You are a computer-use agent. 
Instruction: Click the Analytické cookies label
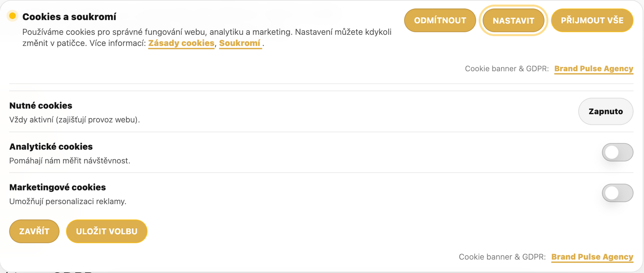click(x=51, y=147)
